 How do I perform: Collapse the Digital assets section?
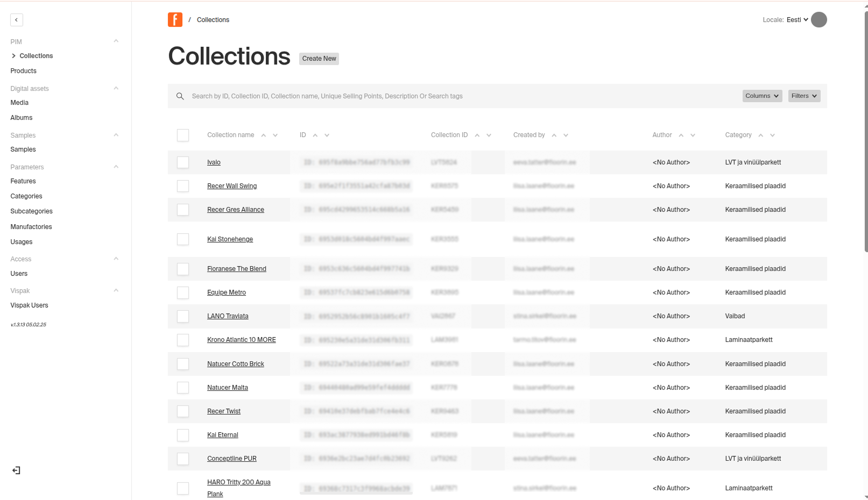pyautogui.click(x=116, y=89)
